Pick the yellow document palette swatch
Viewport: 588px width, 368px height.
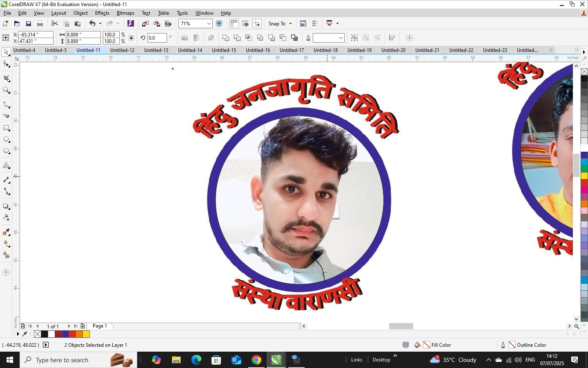[x=86, y=334]
